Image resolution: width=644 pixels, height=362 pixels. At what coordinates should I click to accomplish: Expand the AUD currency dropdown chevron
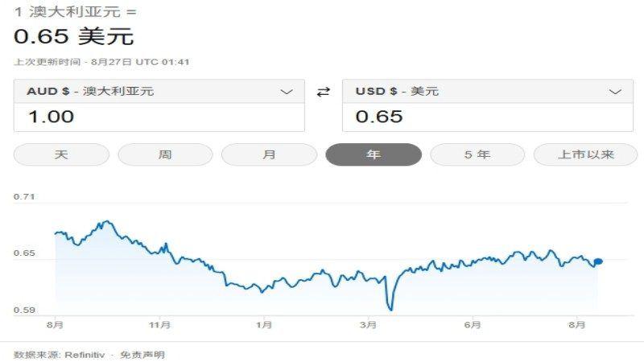click(287, 92)
